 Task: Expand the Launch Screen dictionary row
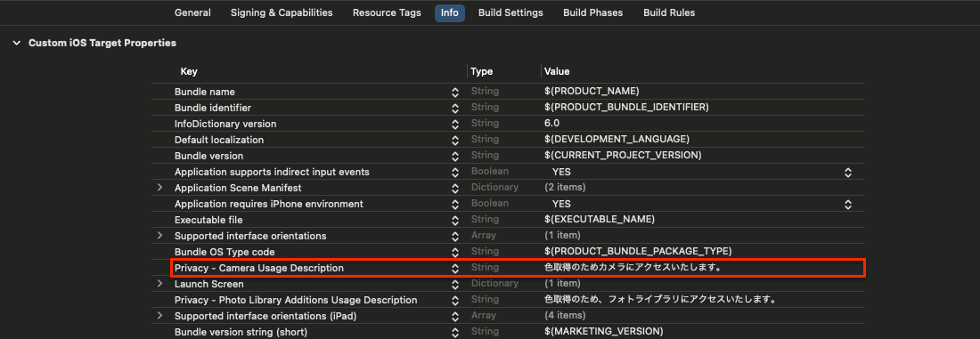pyautogui.click(x=160, y=284)
